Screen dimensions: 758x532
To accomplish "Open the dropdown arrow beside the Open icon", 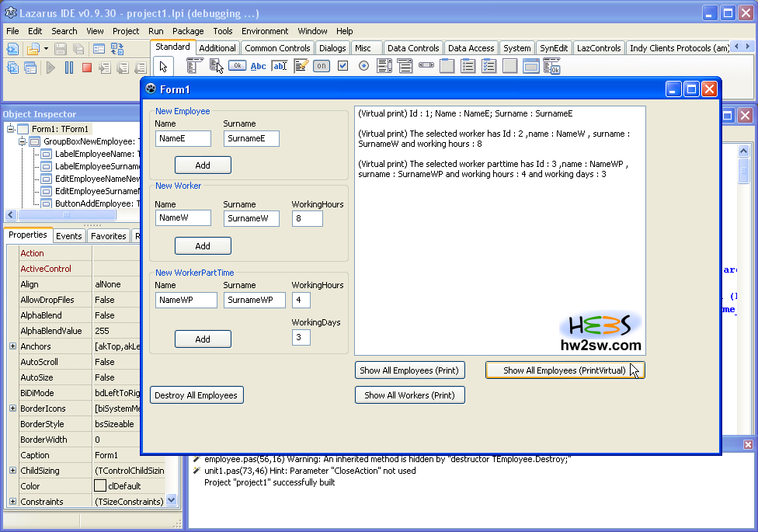I will click(x=46, y=49).
